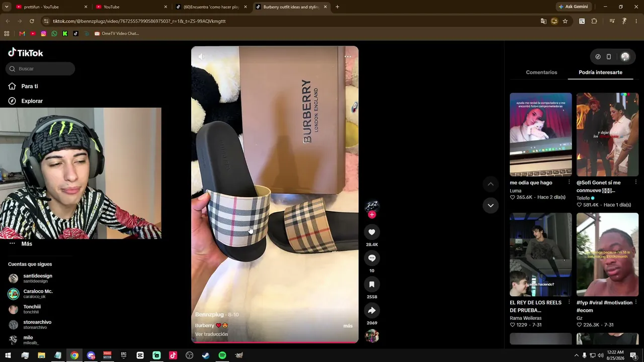
Task: Open options for 'me odia que hago' video
Action: click(x=569, y=182)
